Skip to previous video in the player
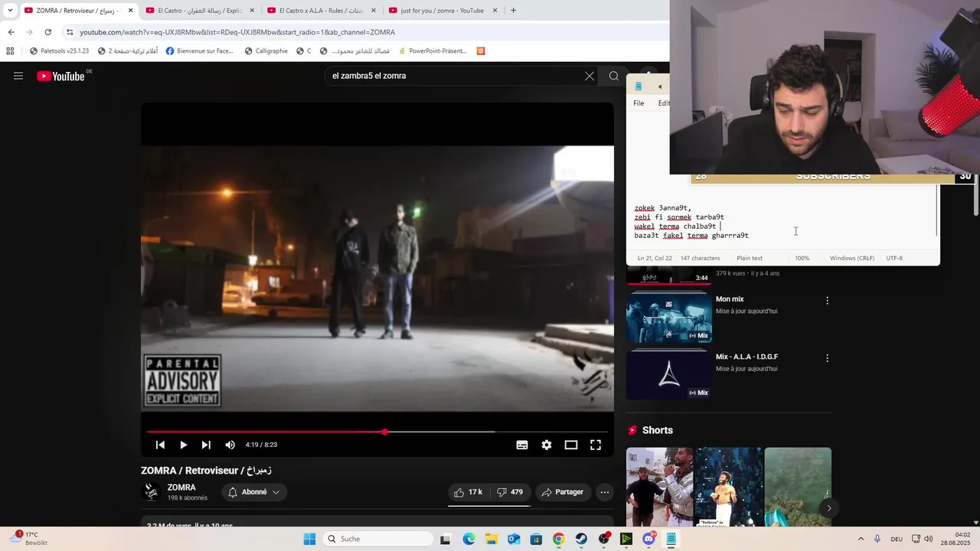 (160, 445)
